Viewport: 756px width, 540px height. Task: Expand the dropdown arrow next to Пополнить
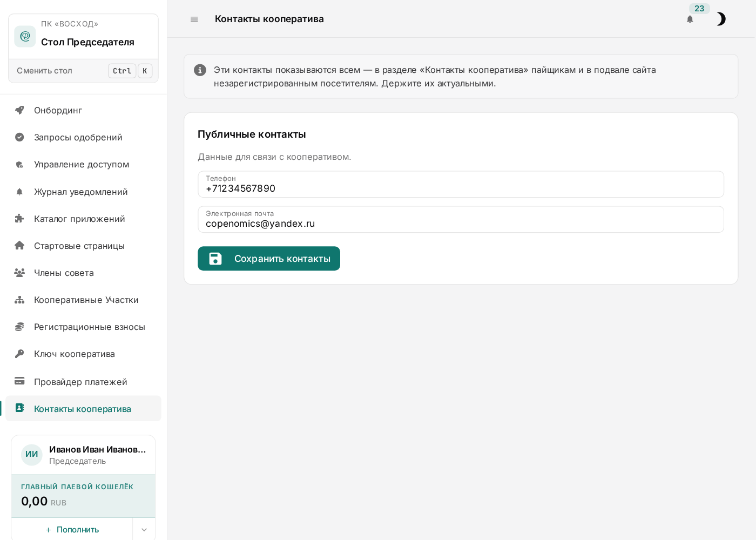144,530
